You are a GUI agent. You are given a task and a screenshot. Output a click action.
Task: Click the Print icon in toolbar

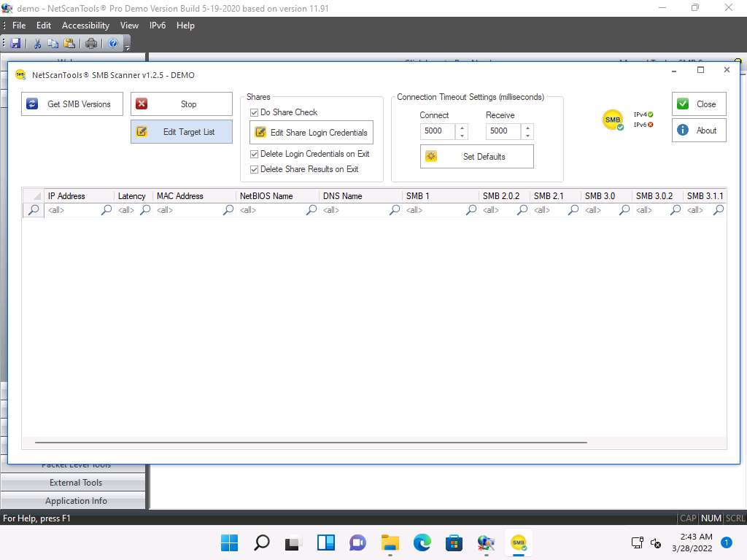pyautogui.click(x=91, y=43)
